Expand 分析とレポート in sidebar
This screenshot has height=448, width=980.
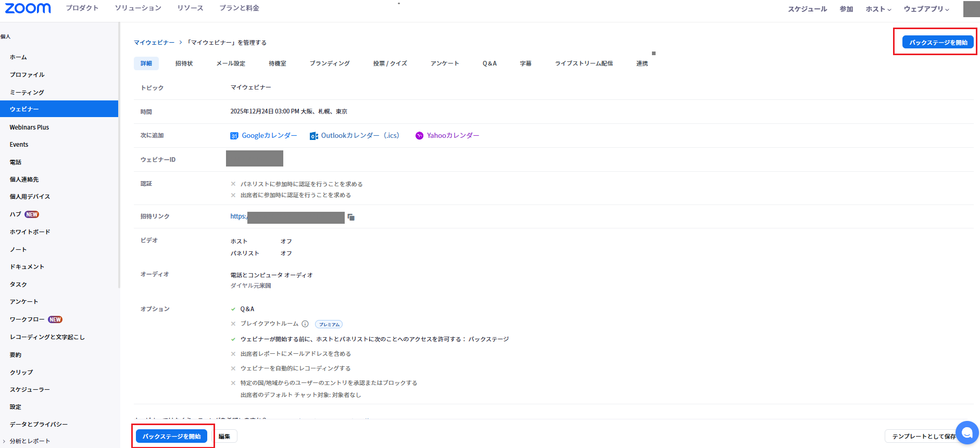click(30, 441)
